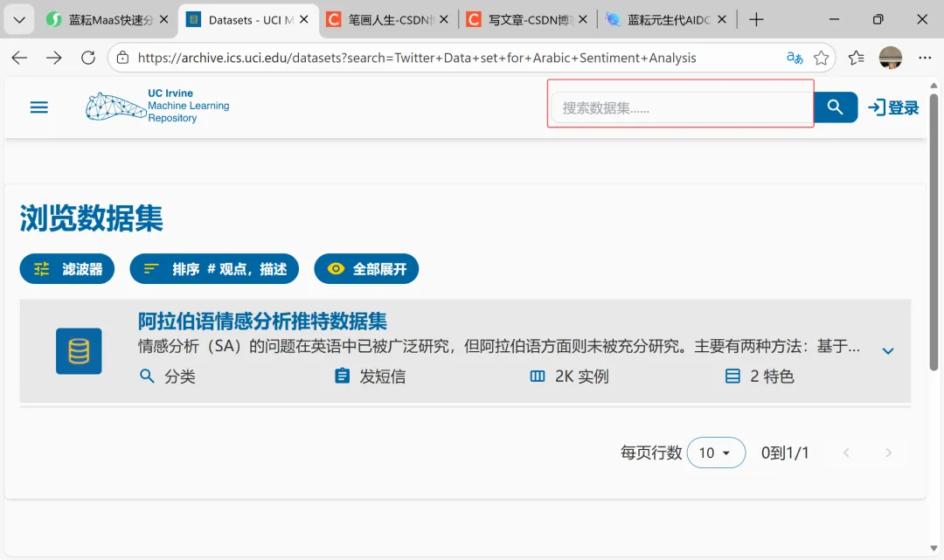Open the favorites list icon
944x560 pixels.
(x=856, y=58)
